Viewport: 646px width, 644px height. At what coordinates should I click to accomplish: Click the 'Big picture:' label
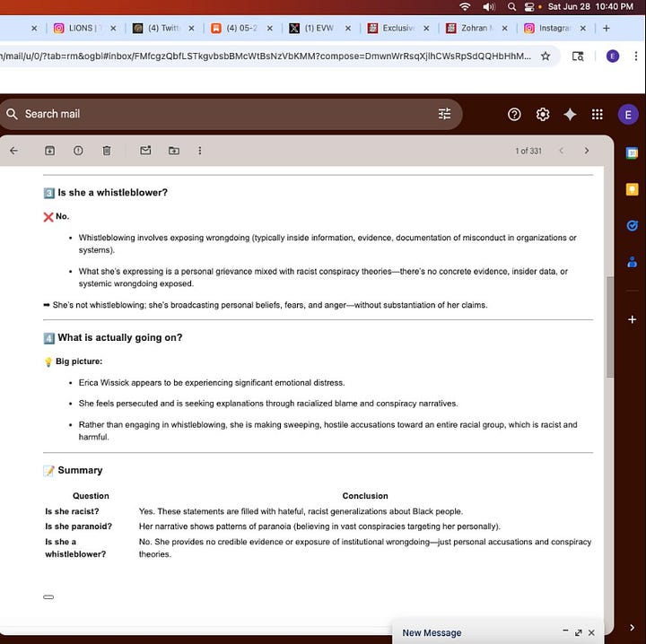(x=79, y=361)
